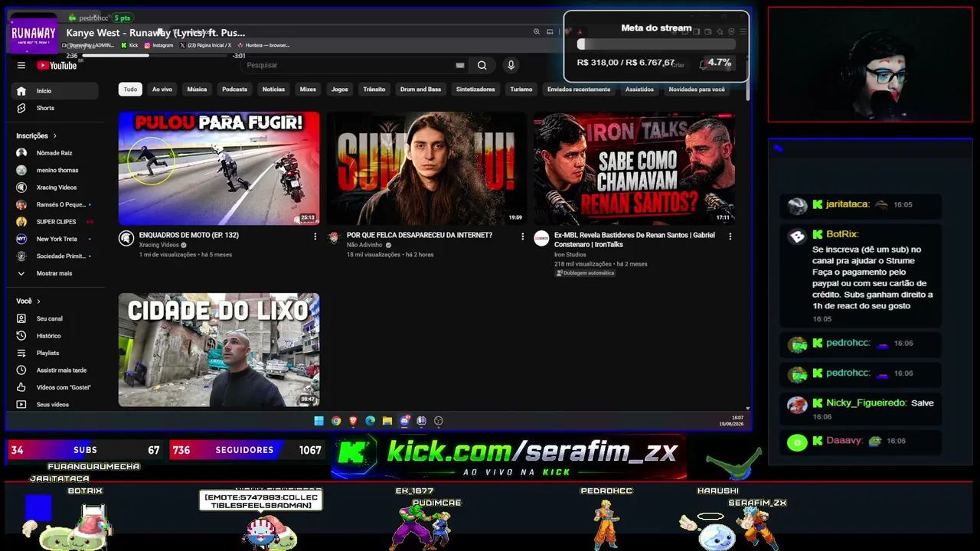The width and height of the screenshot is (980, 551).
Task: Open the YouTube hamburger guide menu
Action: [21, 65]
